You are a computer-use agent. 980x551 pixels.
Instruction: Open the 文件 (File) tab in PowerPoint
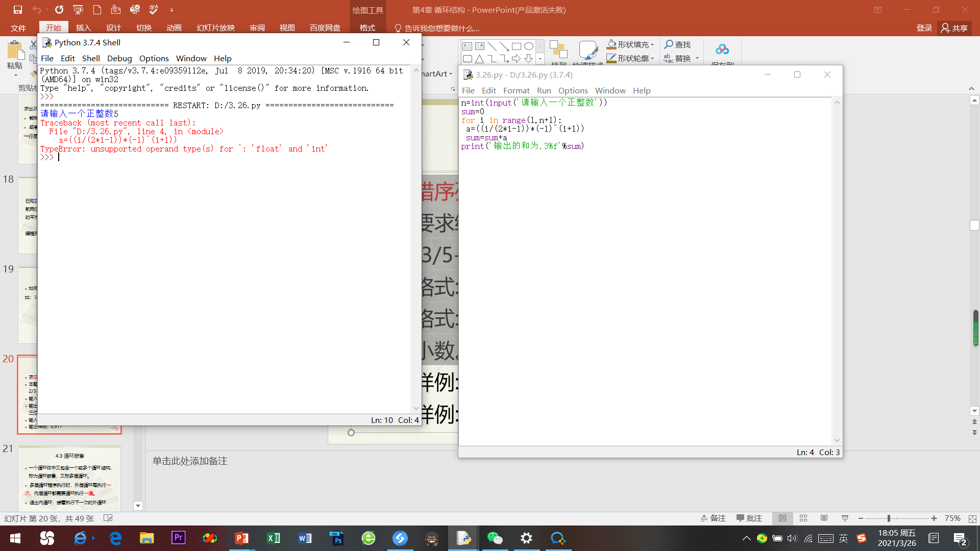(x=18, y=28)
